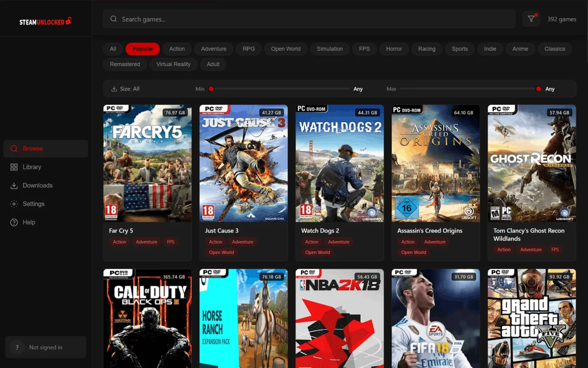This screenshot has width=588, height=368.
Task: Click the FPS tag under Far Cry 5
Action: [x=171, y=242]
